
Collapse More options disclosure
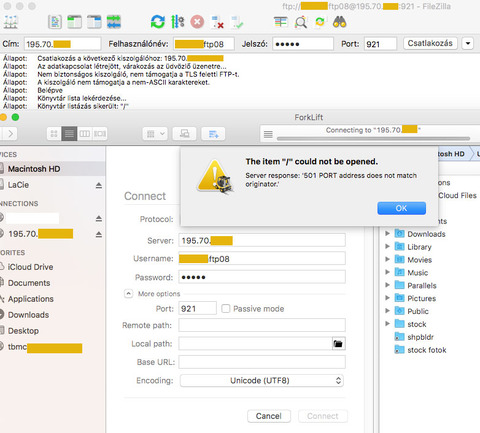(128, 294)
